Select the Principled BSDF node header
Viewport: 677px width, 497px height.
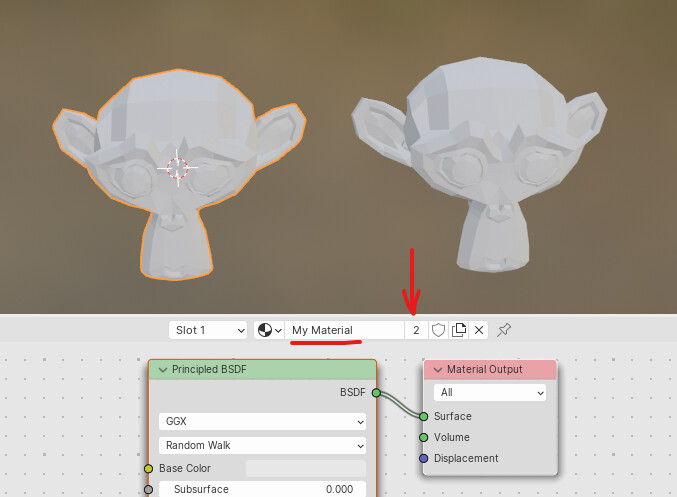[x=263, y=370]
